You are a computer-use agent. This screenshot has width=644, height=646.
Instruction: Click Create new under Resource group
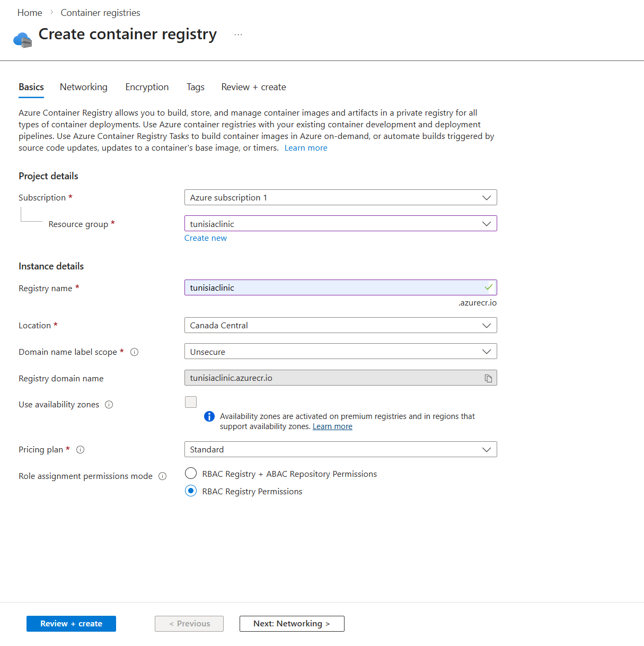206,238
